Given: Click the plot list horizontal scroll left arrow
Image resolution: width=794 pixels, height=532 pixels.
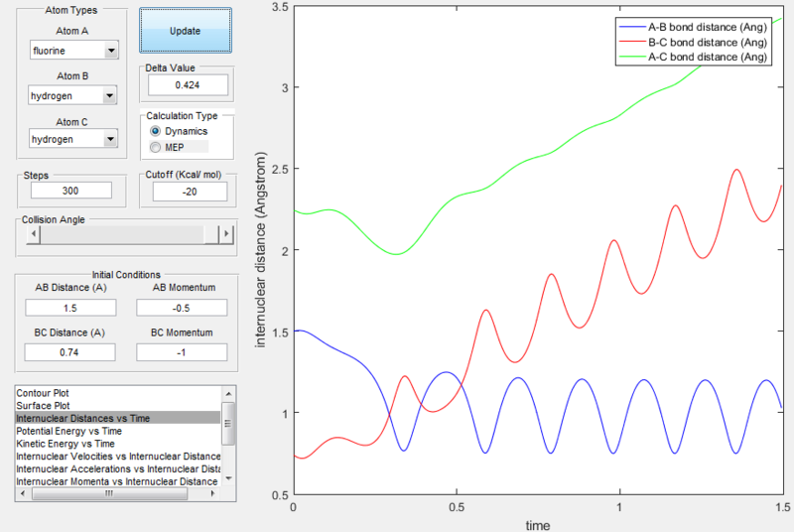Looking at the screenshot, I should (x=22, y=493).
